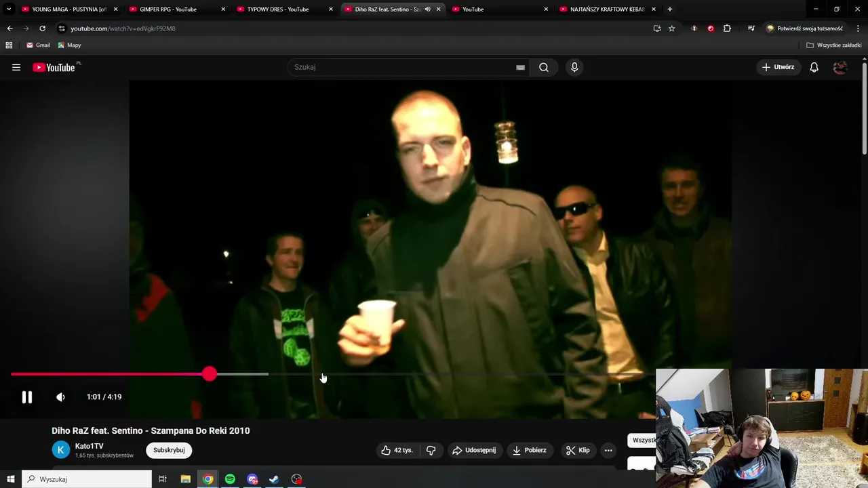Go to YouTube home via the logo
Viewport: 868px width, 488px height.
coord(54,67)
